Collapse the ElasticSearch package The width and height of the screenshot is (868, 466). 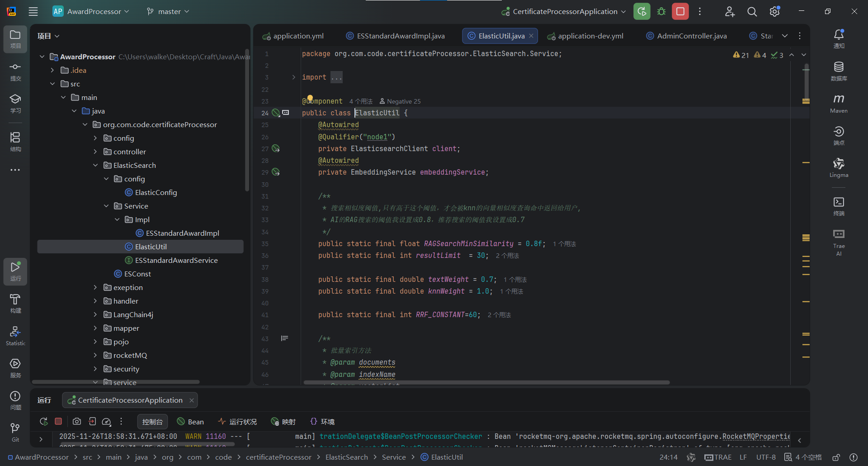point(95,165)
